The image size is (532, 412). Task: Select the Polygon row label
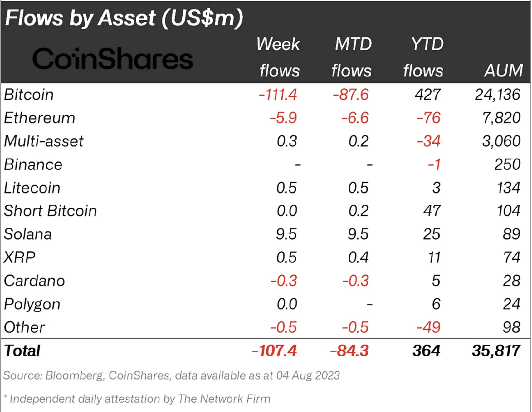(x=32, y=304)
